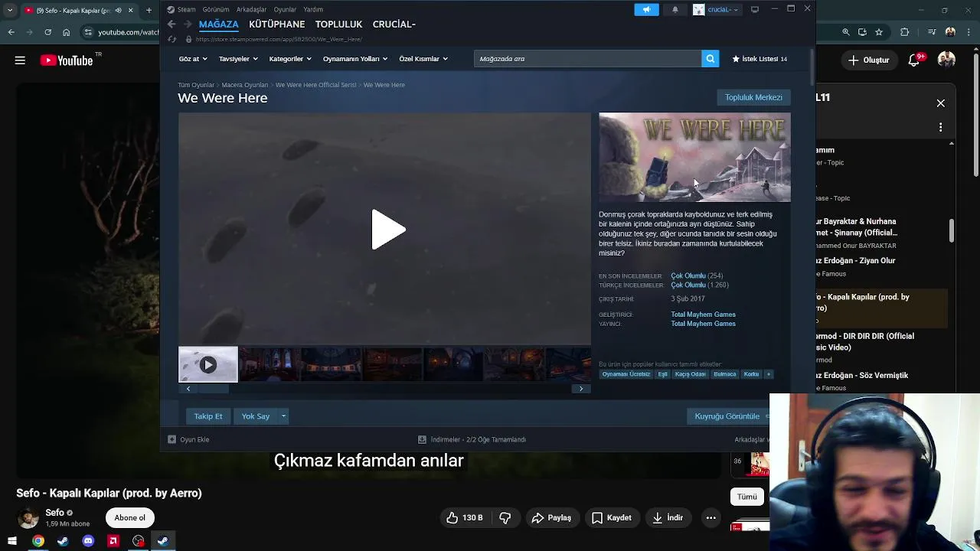Open playlist options three-dot menu
The image size is (980, 551).
pos(941,127)
